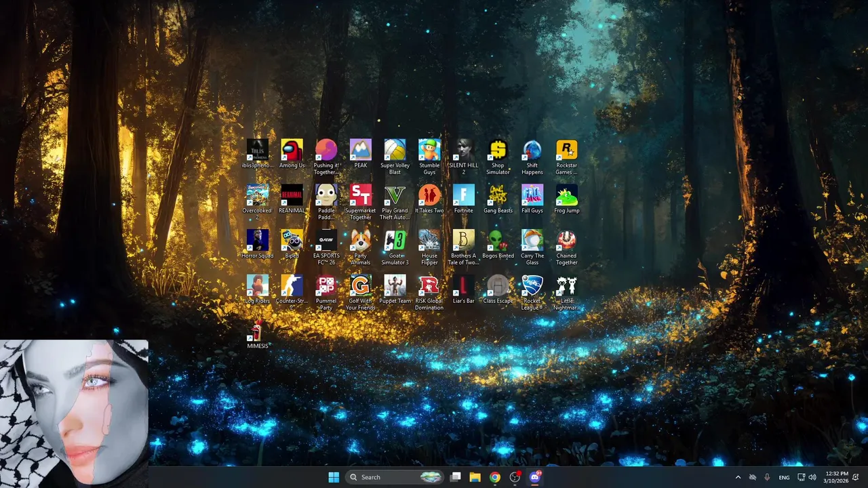Select the EA SPORTS FC 26 icon
The height and width of the screenshot is (488, 868).
(326, 247)
